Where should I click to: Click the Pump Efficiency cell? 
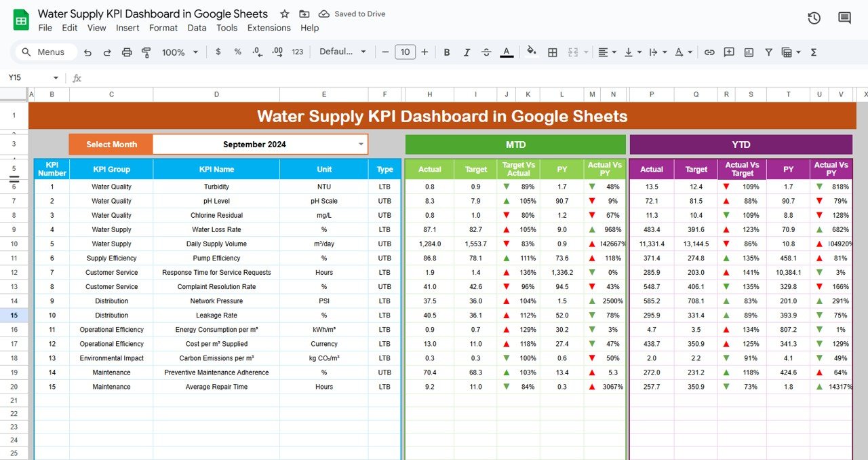(216, 258)
